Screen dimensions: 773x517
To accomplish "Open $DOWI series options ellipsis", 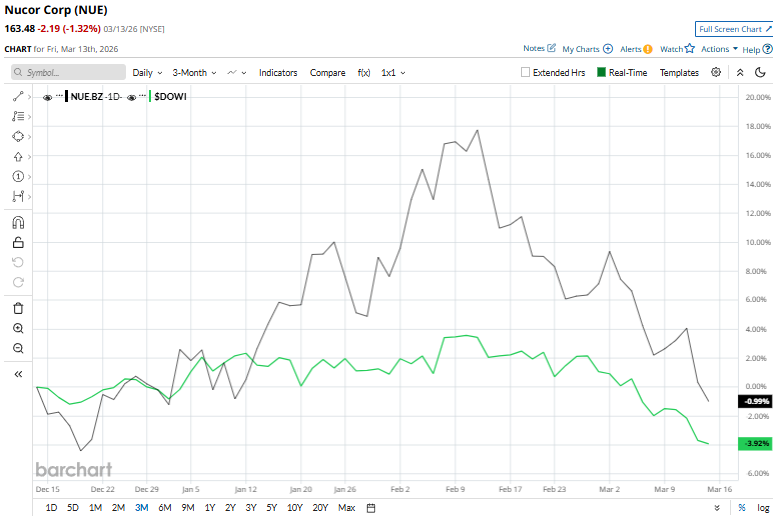I will click(x=142, y=96).
